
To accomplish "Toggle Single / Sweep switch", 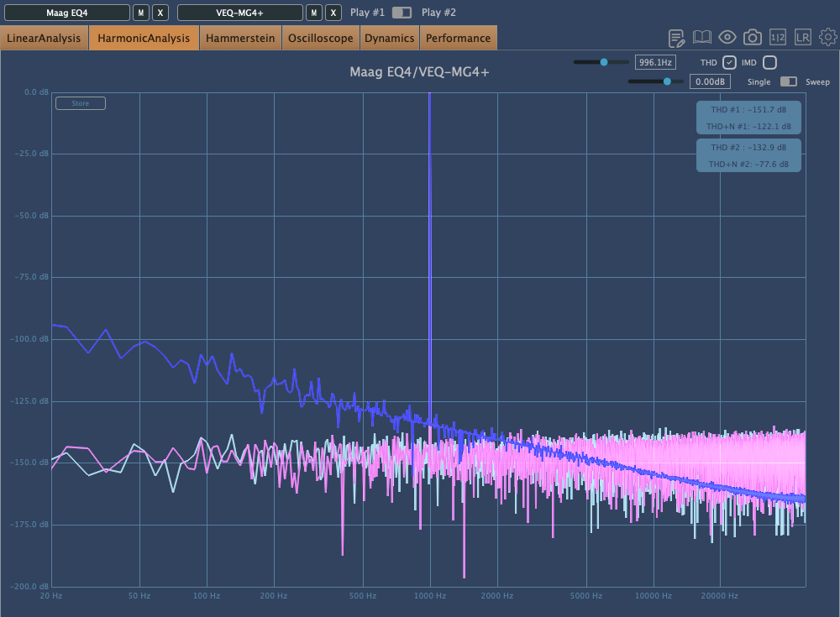I will [x=789, y=81].
